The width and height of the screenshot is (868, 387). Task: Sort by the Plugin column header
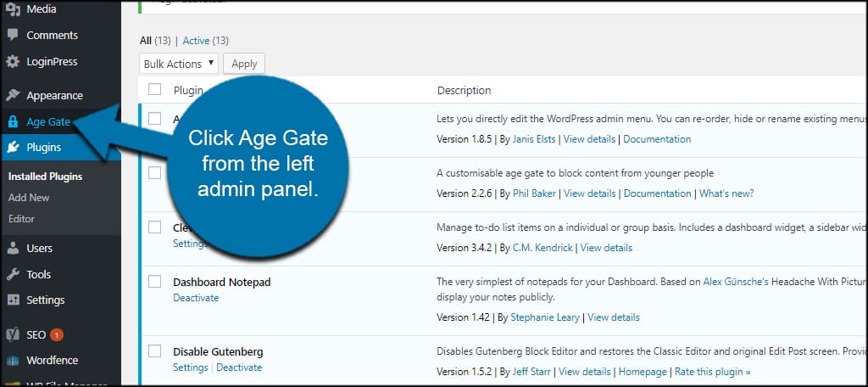tap(188, 90)
